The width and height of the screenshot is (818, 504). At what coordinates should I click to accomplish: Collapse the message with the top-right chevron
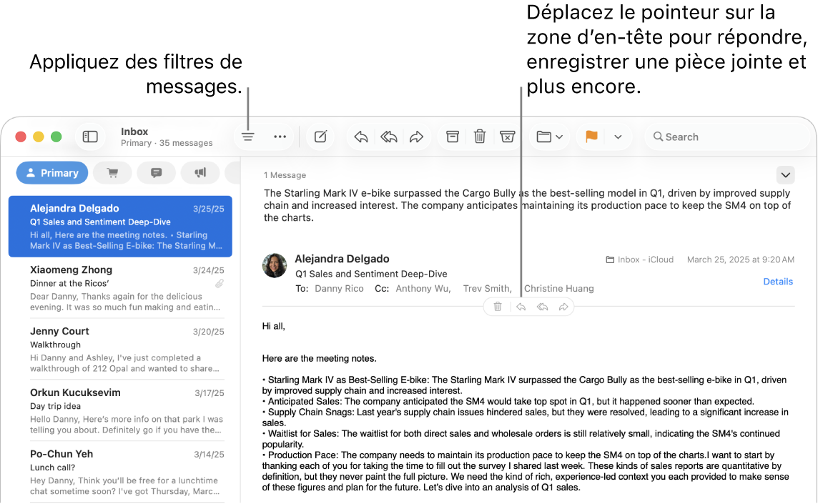(x=785, y=175)
